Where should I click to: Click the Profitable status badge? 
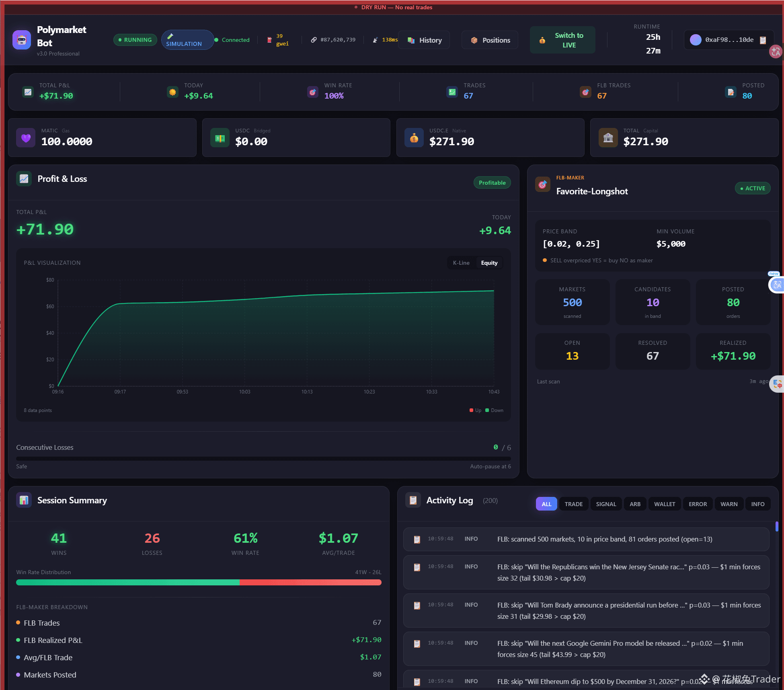click(492, 183)
